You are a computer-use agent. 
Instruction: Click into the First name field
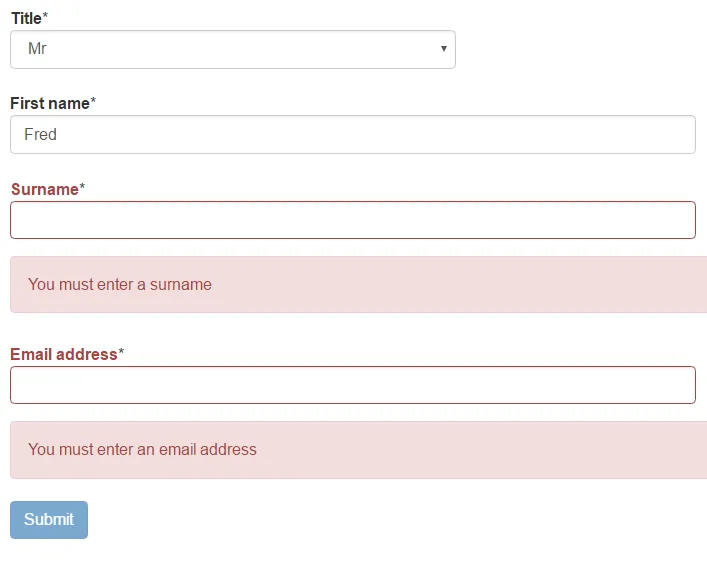(x=352, y=134)
